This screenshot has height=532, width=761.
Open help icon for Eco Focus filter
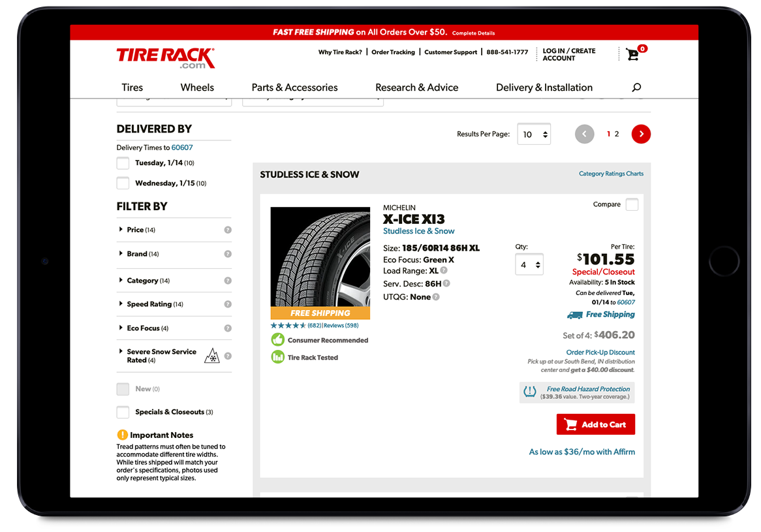228,328
